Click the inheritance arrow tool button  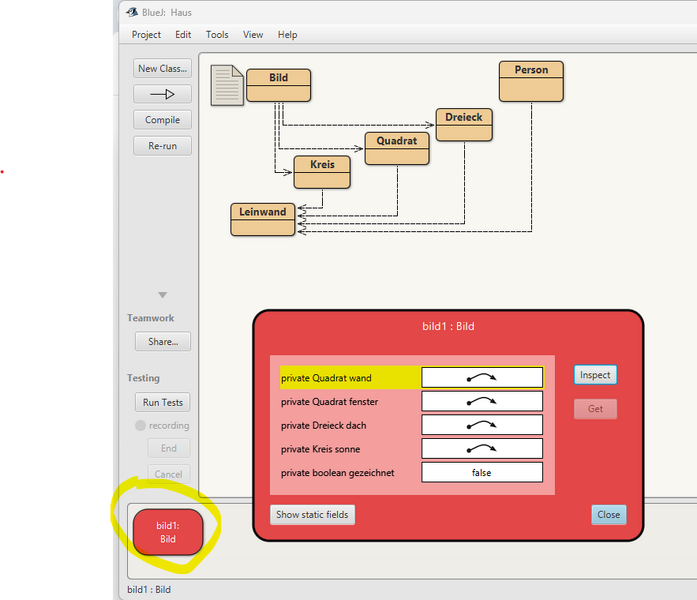pos(162,94)
